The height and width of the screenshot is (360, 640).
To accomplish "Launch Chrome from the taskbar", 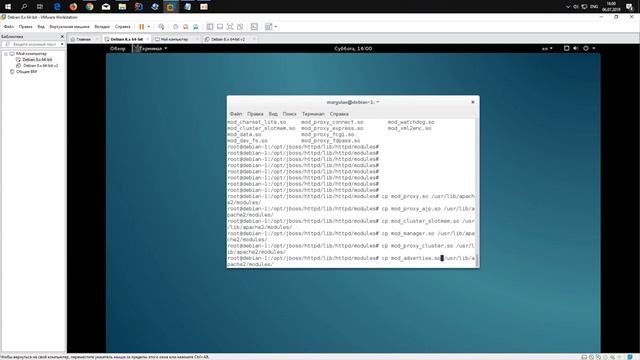I will click(89, 7).
